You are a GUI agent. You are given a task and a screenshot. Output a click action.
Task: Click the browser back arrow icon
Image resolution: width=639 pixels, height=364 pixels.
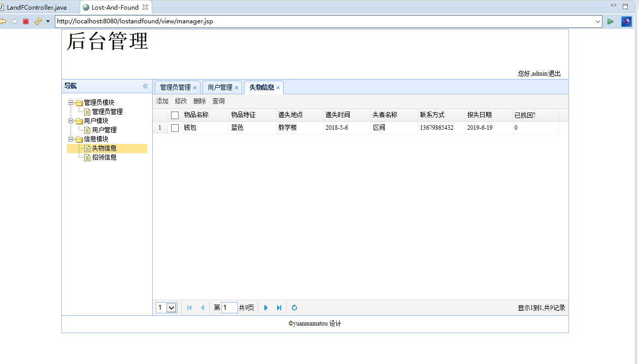(x=3, y=21)
